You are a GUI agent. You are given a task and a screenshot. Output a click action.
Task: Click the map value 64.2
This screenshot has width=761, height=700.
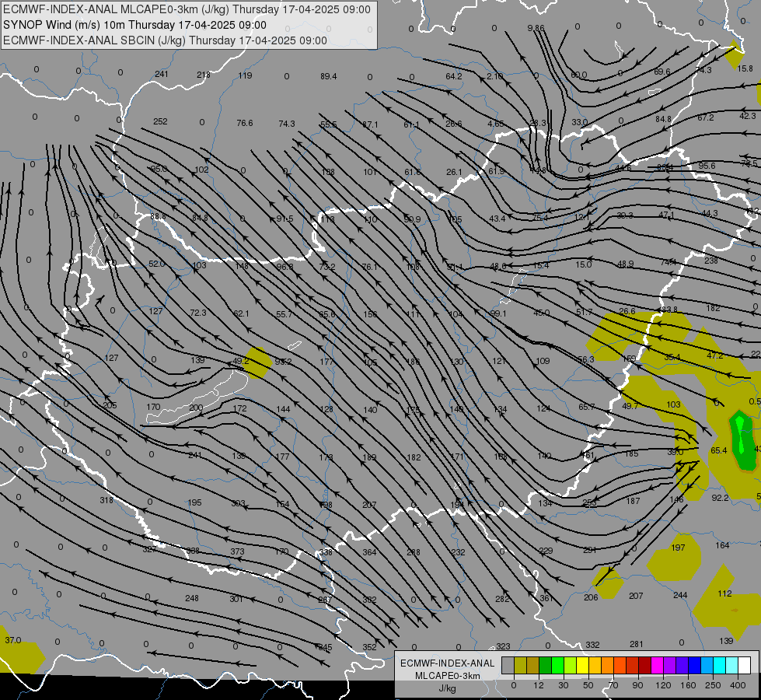(454, 76)
